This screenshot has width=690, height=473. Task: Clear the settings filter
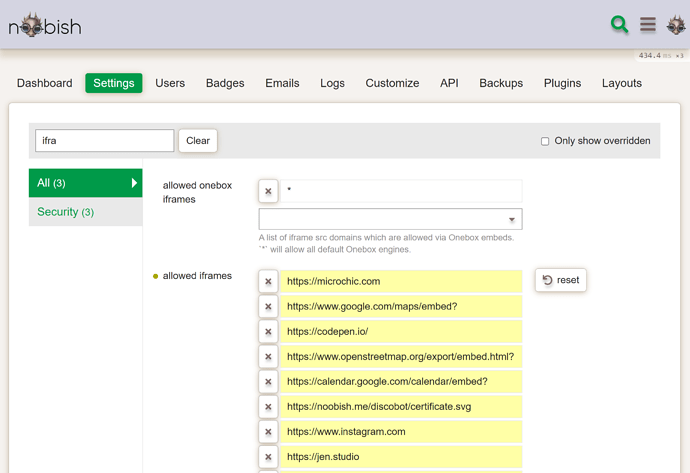point(198,141)
